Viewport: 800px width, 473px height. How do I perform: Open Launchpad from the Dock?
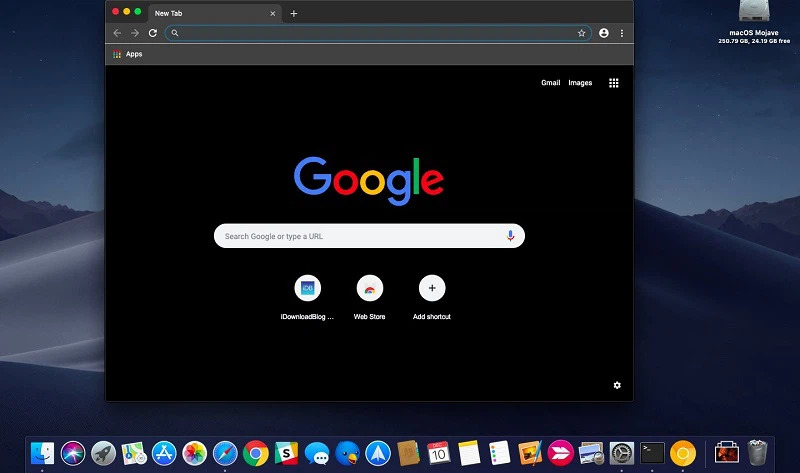point(104,453)
